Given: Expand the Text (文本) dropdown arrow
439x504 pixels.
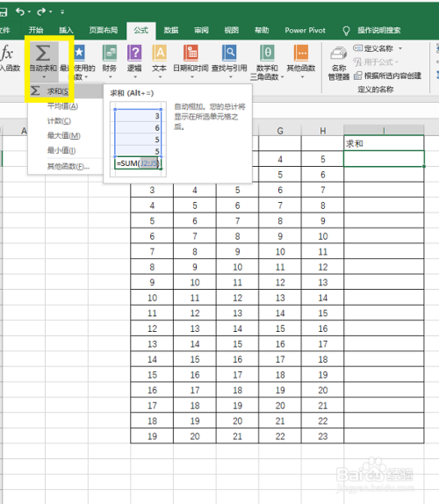Looking at the screenshot, I should pyautogui.click(x=160, y=77).
